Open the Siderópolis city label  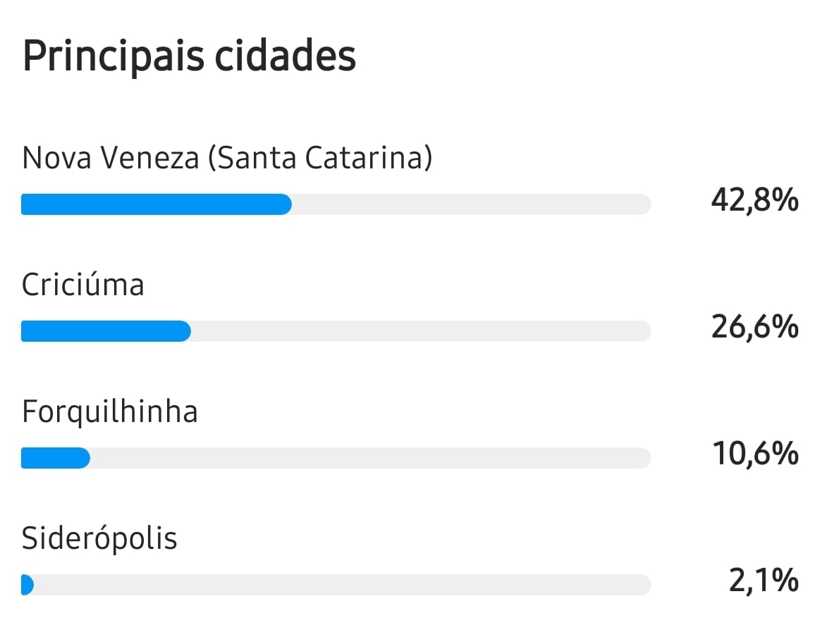coord(99,538)
